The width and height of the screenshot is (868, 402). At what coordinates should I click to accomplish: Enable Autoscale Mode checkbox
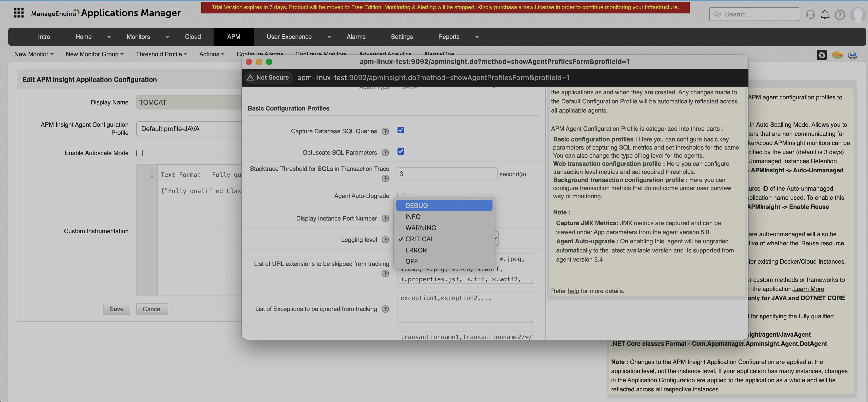(140, 153)
